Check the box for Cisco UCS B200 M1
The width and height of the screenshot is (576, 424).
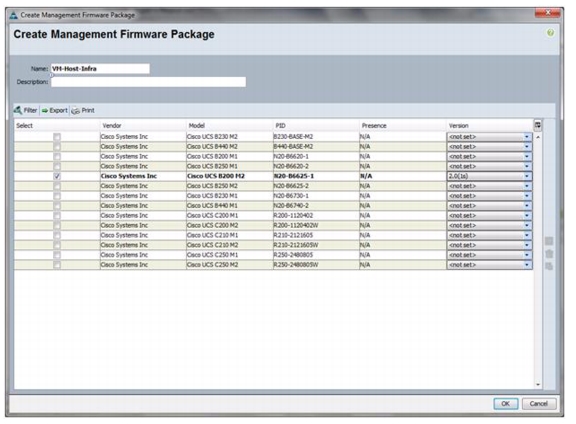(57, 157)
